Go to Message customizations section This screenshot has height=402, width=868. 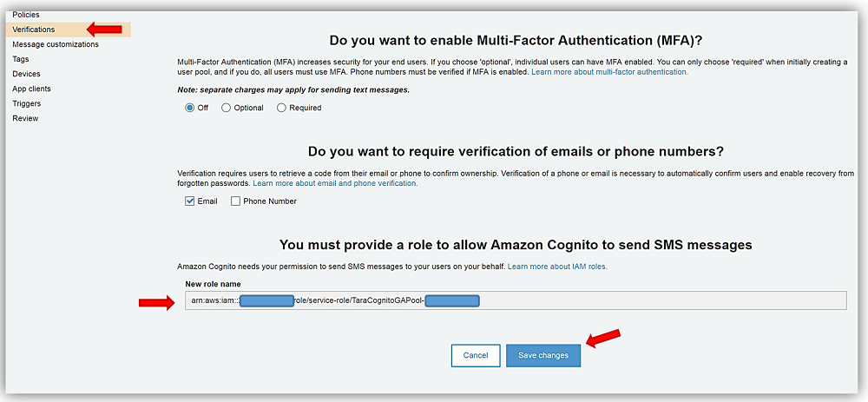coord(49,44)
